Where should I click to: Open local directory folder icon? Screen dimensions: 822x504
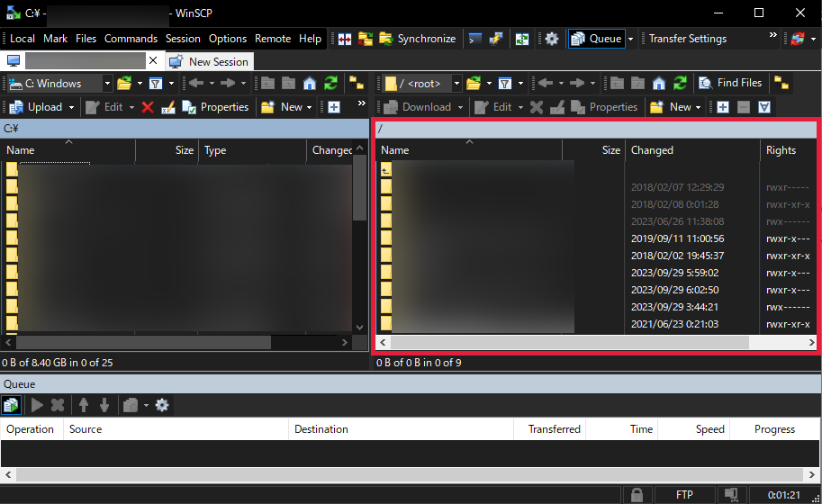(x=124, y=84)
